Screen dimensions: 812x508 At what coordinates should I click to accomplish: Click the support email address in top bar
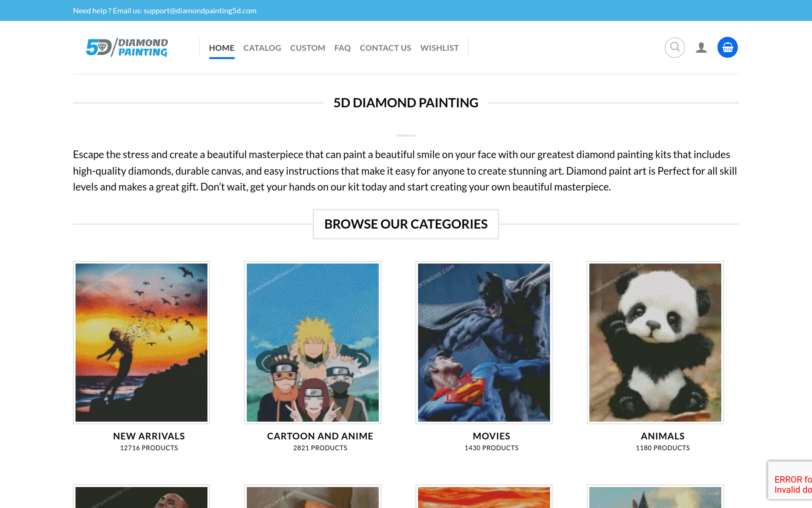tap(200, 11)
